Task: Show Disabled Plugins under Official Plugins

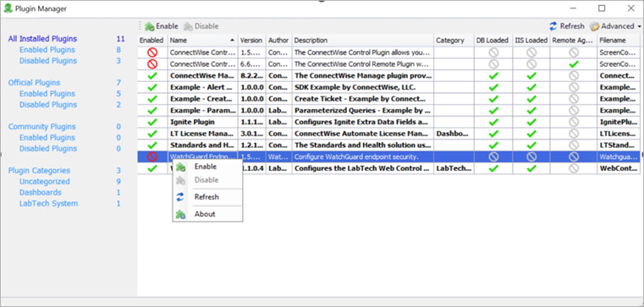Action: point(48,105)
